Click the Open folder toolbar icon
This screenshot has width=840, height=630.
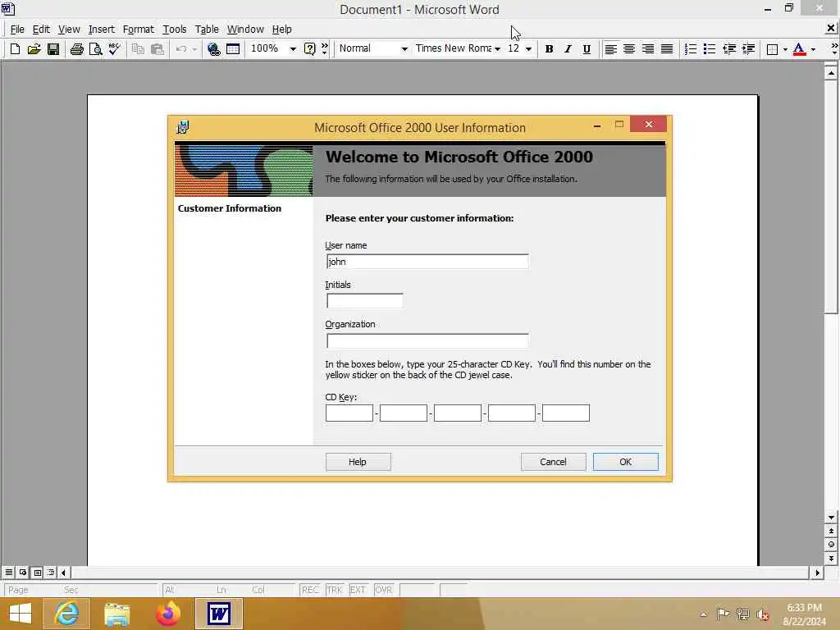coord(34,49)
